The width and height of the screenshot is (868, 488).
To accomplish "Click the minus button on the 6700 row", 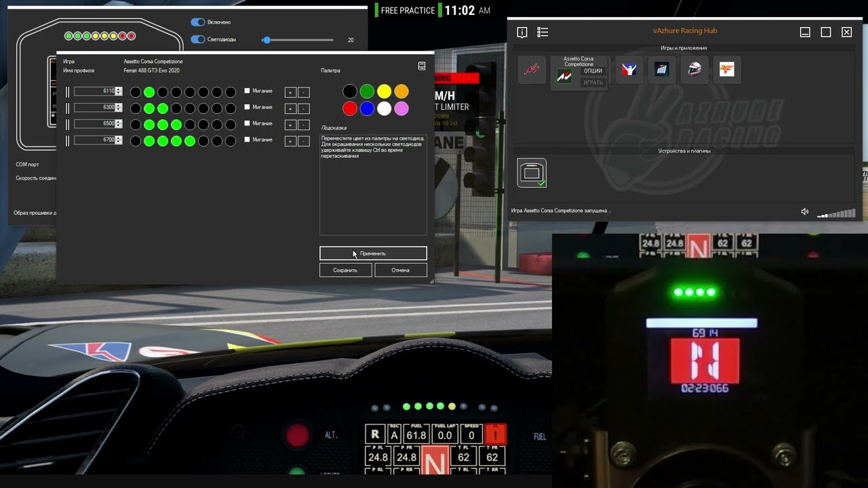I will [x=304, y=141].
